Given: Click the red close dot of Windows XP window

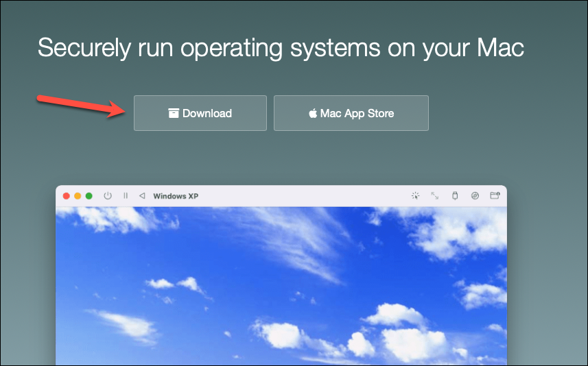Looking at the screenshot, I should coord(67,196).
